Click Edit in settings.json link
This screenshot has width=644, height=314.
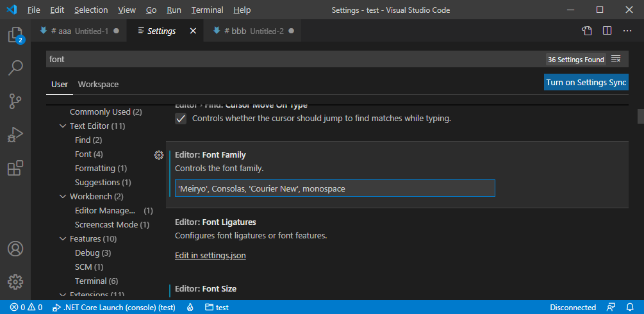(x=210, y=255)
